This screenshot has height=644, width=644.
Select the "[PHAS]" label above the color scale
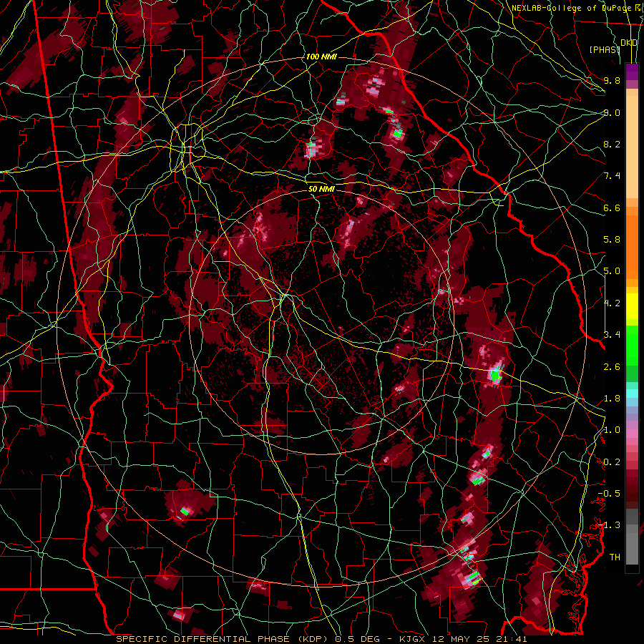pyautogui.click(x=605, y=49)
